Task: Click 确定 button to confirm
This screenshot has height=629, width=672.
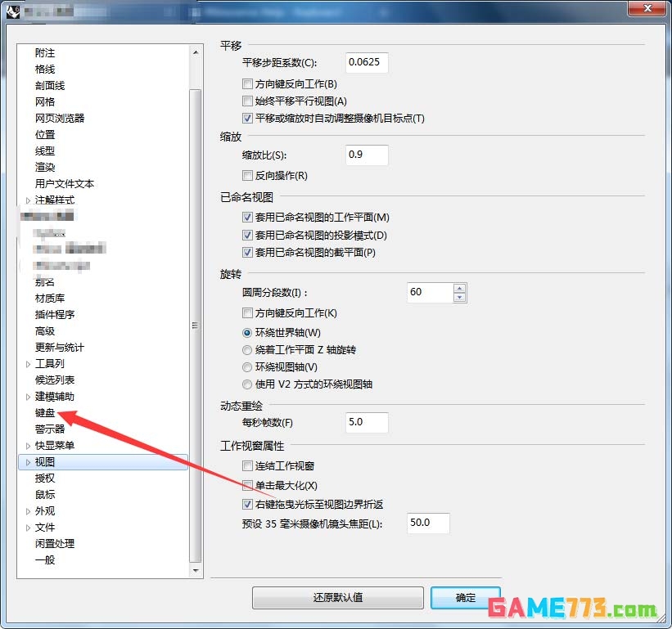Action: click(x=466, y=597)
